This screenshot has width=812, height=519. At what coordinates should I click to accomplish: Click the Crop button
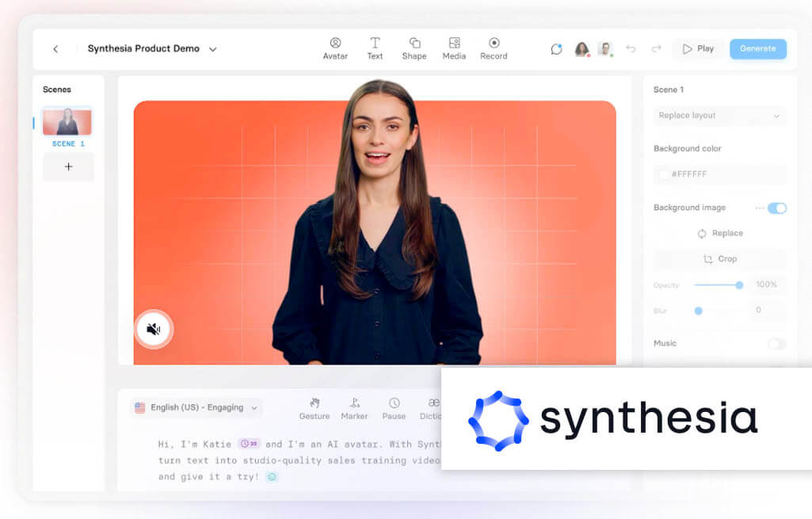719,259
